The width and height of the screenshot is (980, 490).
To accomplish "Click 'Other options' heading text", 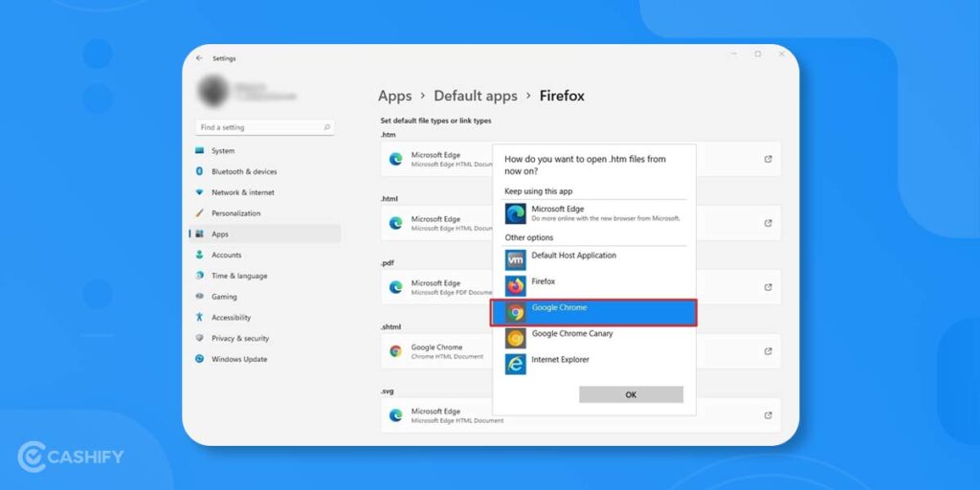I will pos(528,237).
